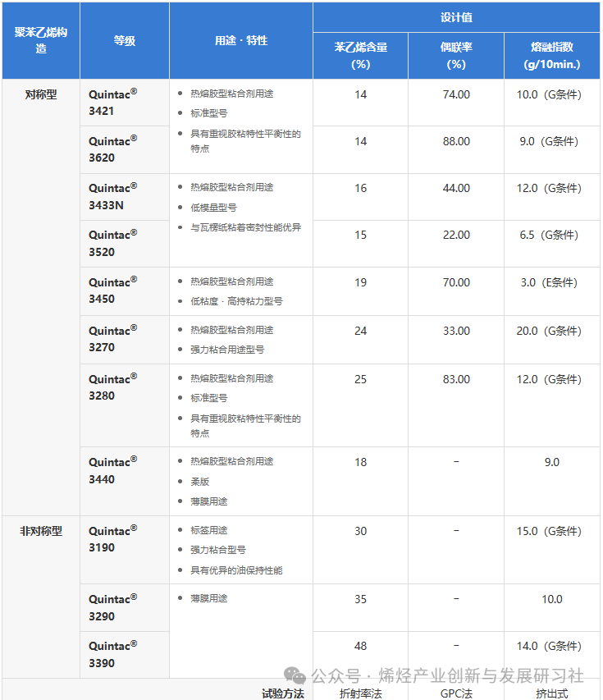Click the 熔融指数 (g/10min.) header
This screenshot has width=603, height=700.
coord(551,55)
